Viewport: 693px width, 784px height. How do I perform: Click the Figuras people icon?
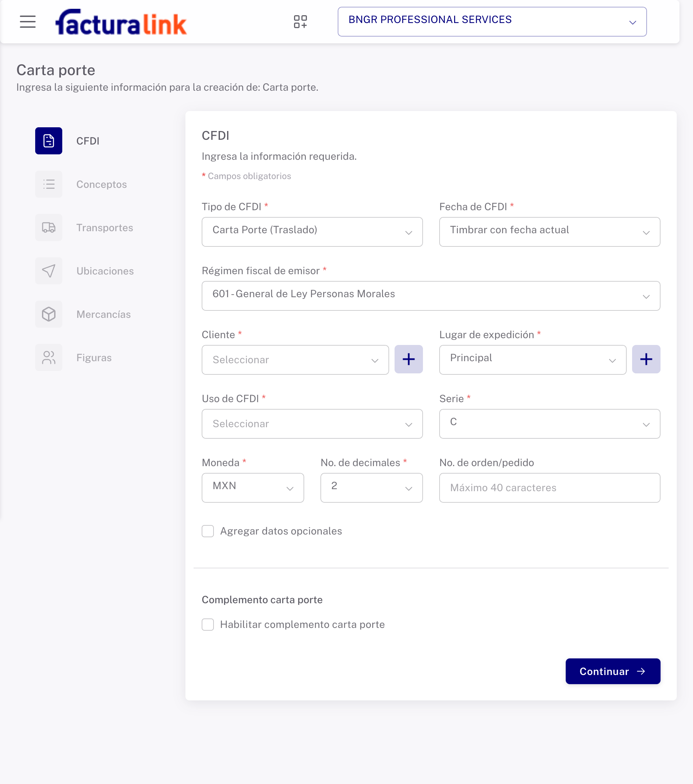(49, 357)
